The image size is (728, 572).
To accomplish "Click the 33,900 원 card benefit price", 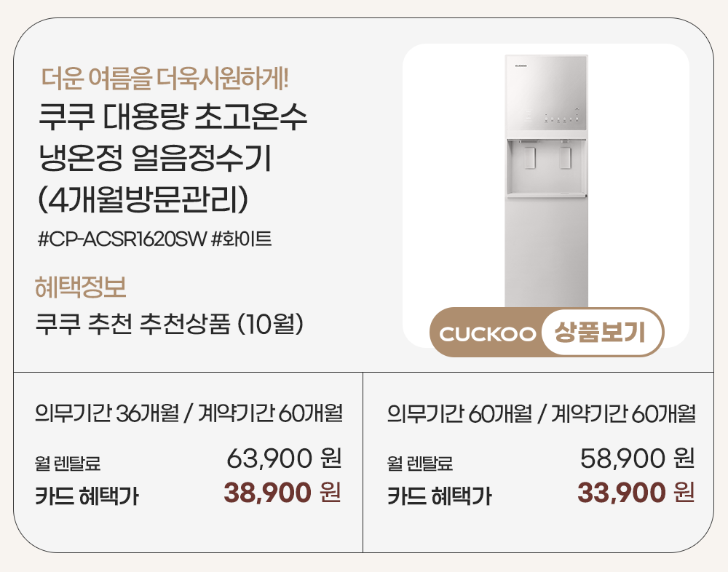I will pyautogui.click(x=636, y=493).
